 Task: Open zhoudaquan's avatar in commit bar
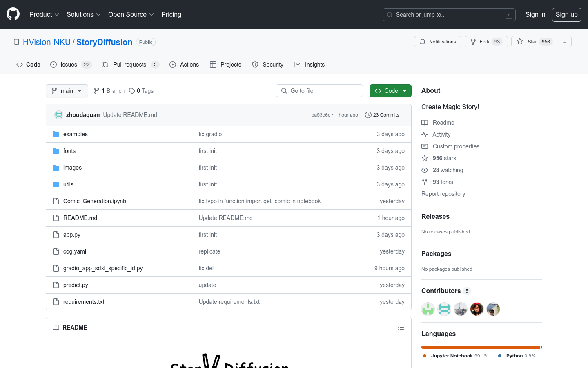click(x=59, y=115)
